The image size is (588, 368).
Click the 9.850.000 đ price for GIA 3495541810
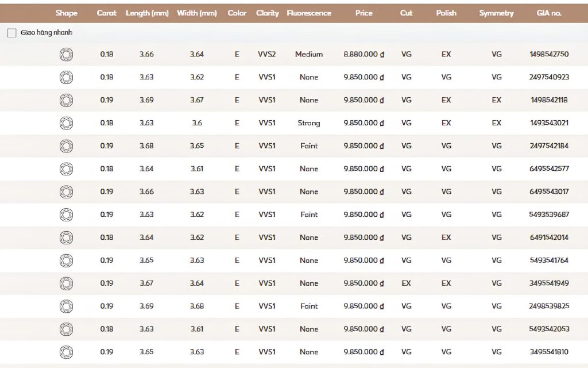[363, 352]
